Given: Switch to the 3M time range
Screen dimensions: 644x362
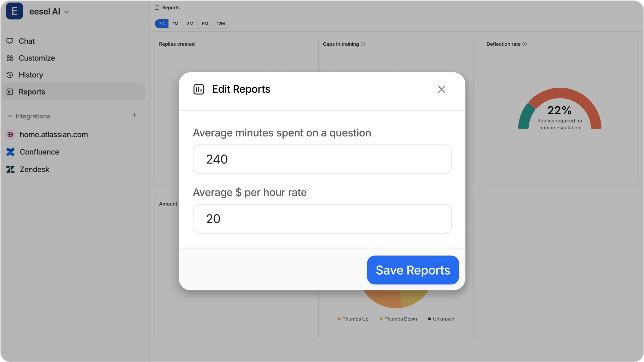Looking at the screenshot, I should point(190,24).
